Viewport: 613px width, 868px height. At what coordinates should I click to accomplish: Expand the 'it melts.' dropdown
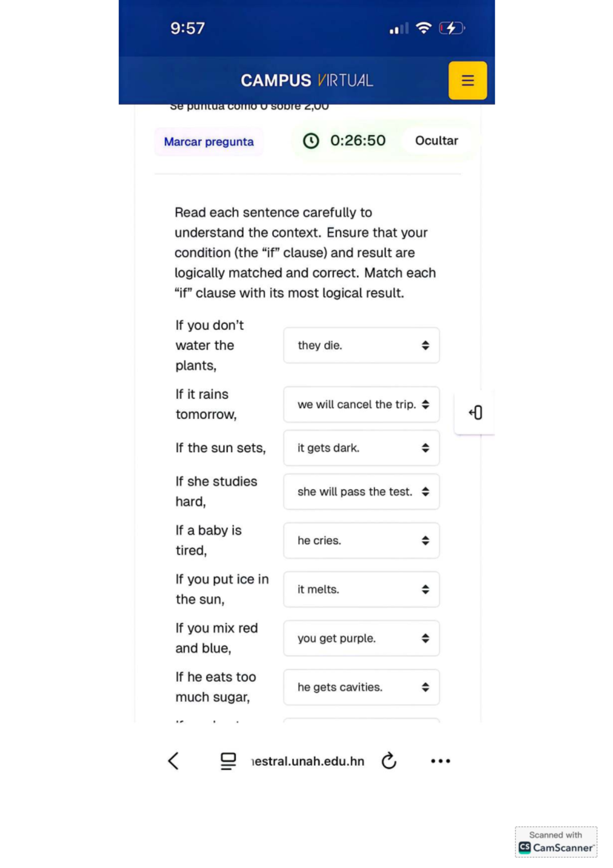point(361,589)
